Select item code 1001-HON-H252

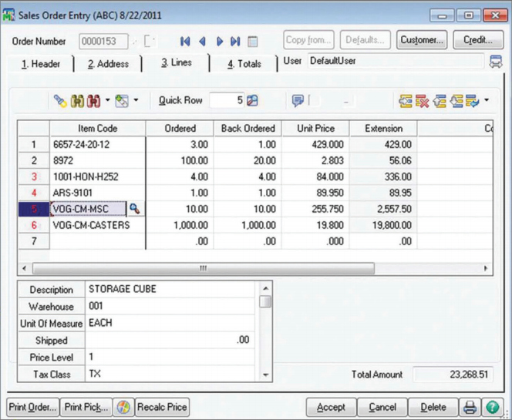point(97,176)
